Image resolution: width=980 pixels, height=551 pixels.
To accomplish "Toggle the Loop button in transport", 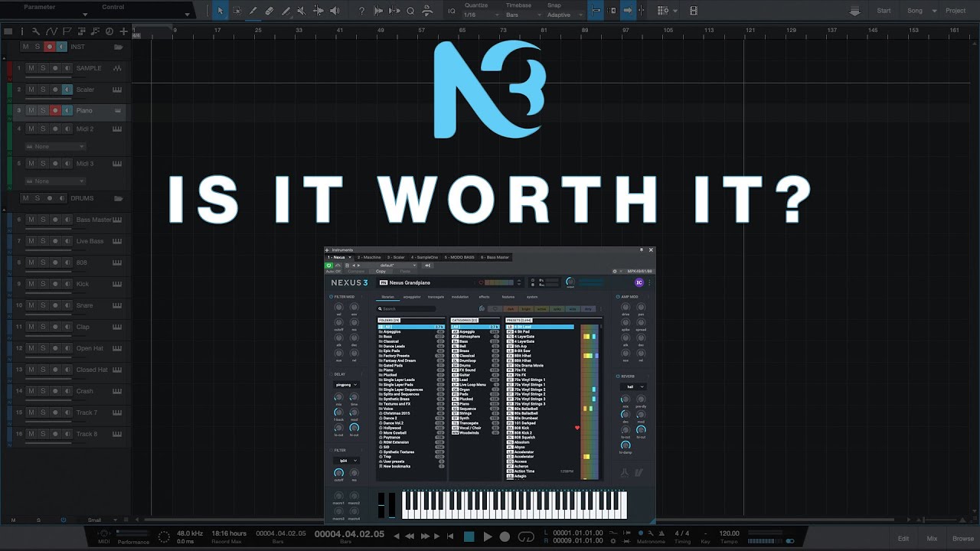I will click(526, 537).
